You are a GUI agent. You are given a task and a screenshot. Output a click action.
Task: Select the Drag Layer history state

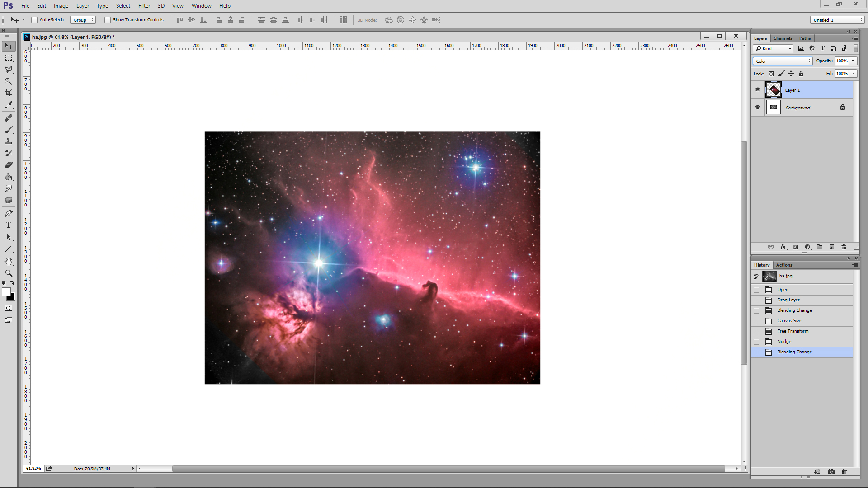pyautogui.click(x=802, y=300)
